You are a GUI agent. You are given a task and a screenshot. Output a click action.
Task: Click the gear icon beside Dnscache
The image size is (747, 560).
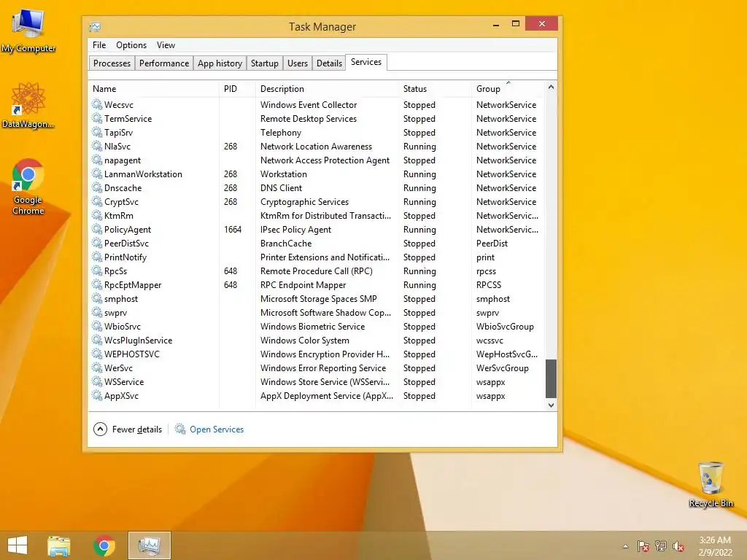pyautogui.click(x=97, y=187)
